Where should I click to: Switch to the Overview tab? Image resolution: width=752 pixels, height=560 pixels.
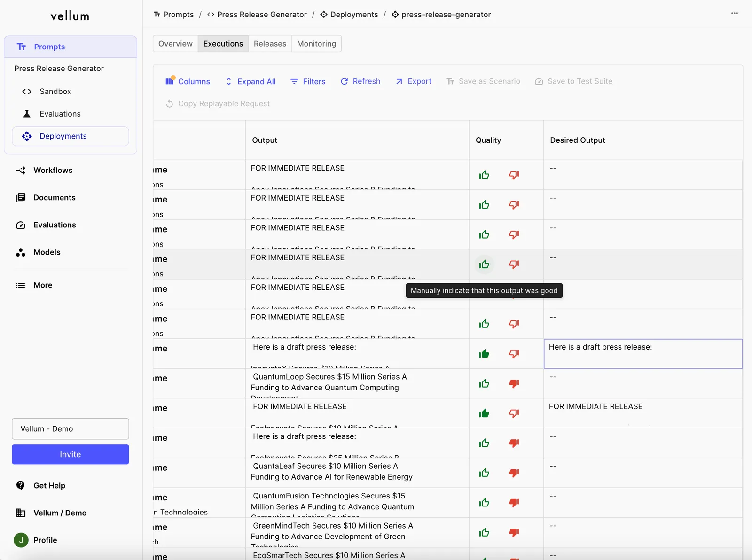pos(175,44)
